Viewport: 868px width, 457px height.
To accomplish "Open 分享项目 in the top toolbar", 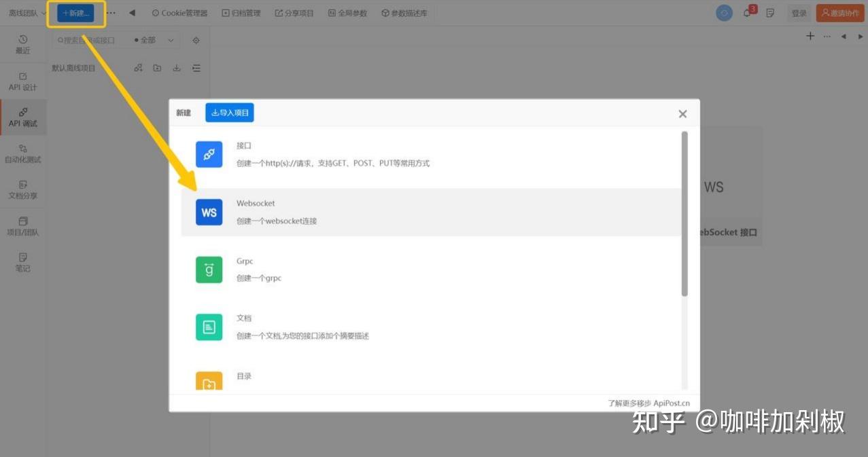I will (294, 12).
